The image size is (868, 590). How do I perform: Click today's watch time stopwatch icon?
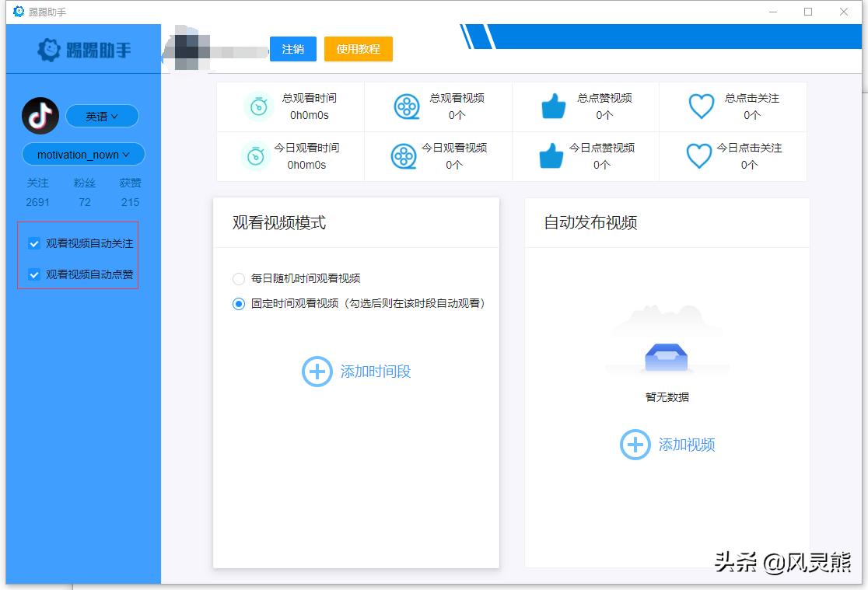pyautogui.click(x=257, y=155)
